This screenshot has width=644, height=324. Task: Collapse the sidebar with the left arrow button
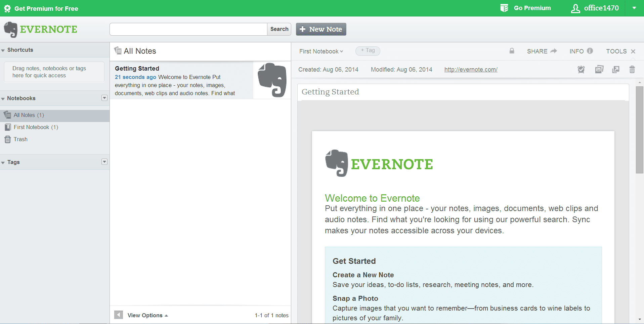pyautogui.click(x=119, y=315)
